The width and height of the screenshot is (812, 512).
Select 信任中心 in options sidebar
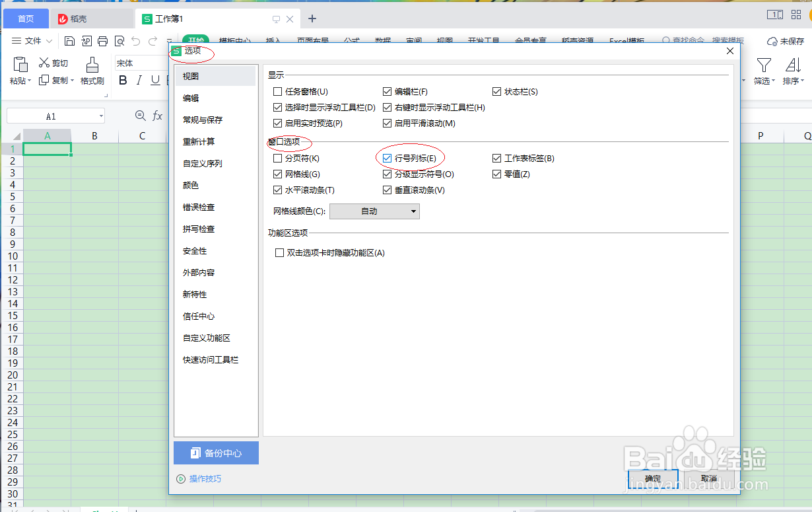(x=215, y=316)
